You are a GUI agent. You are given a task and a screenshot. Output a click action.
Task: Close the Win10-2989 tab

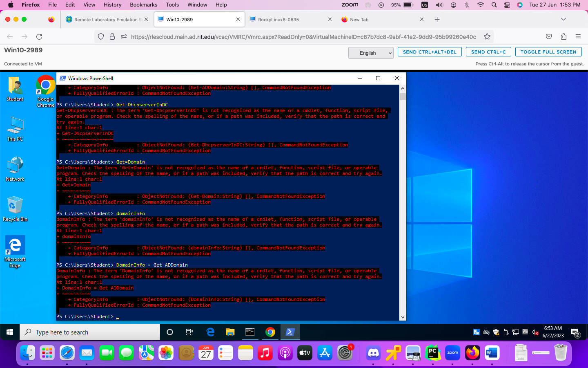coord(238,20)
